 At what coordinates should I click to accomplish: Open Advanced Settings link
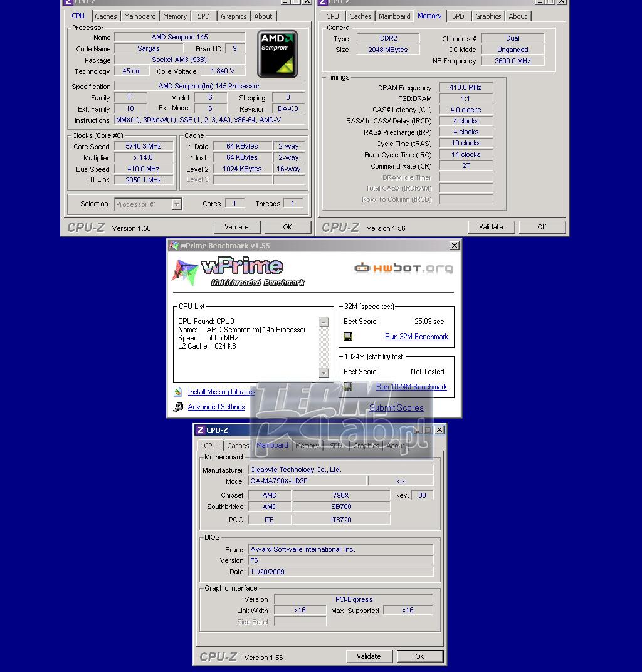pyautogui.click(x=216, y=407)
